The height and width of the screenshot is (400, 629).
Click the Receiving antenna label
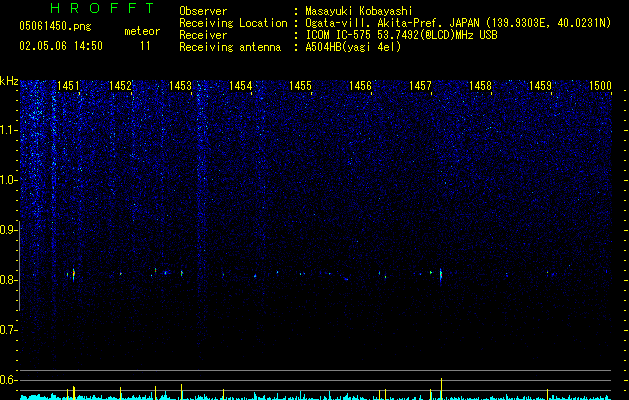click(x=230, y=47)
